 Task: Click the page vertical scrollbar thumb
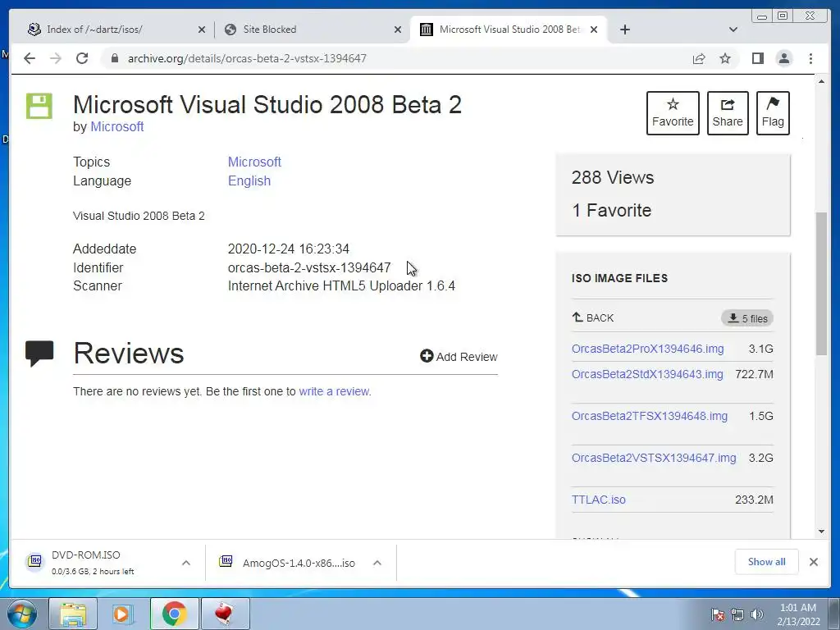(x=821, y=283)
